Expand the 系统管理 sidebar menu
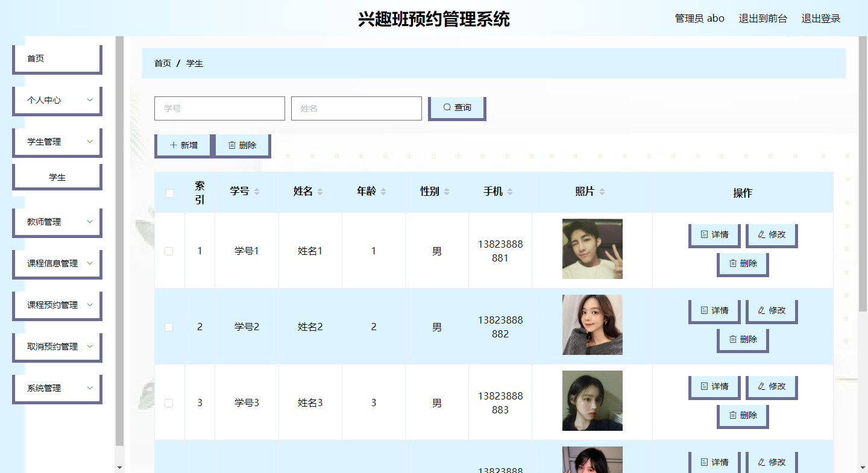The width and height of the screenshot is (868, 473). [x=90, y=388]
